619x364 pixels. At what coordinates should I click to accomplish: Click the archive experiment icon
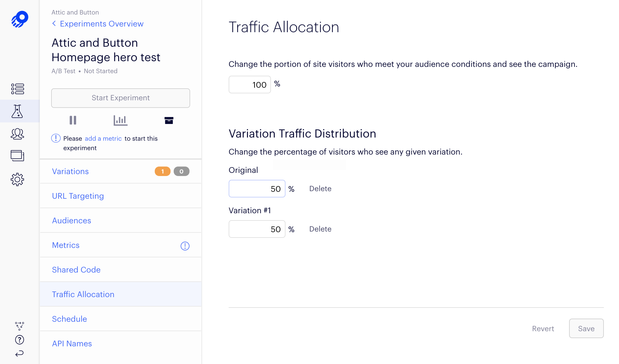point(169,120)
